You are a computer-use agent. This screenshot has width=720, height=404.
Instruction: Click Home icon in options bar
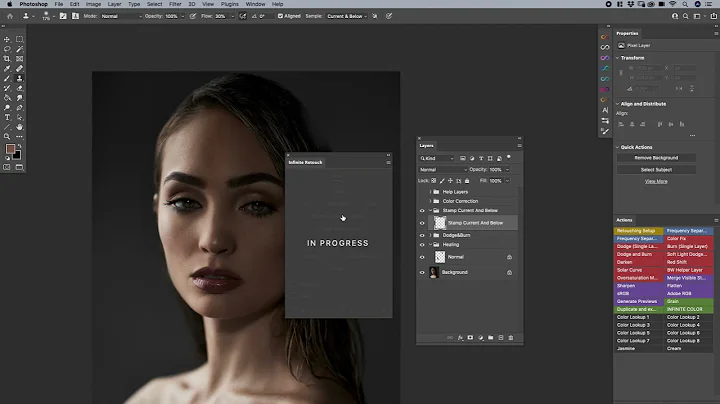click(x=10, y=16)
